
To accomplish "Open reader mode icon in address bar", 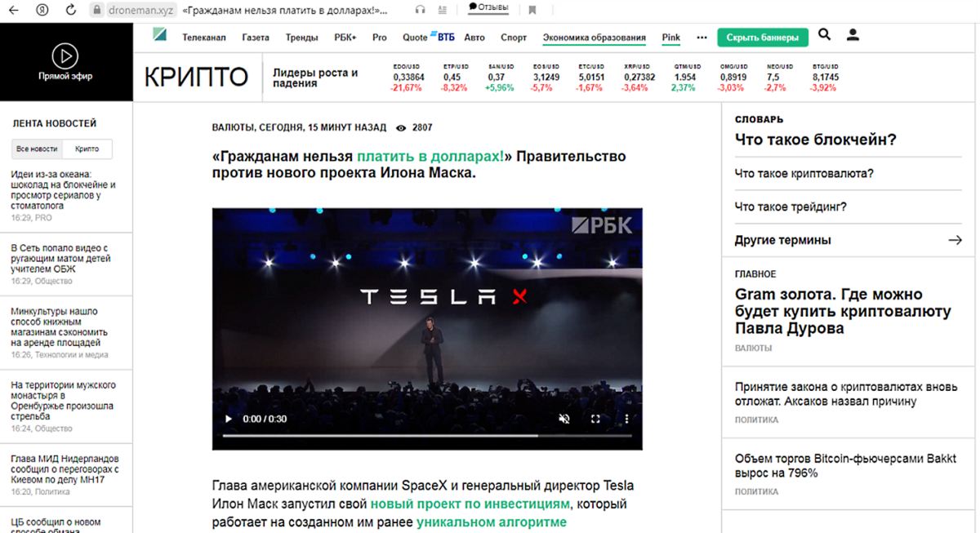I will tap(444, 10).
